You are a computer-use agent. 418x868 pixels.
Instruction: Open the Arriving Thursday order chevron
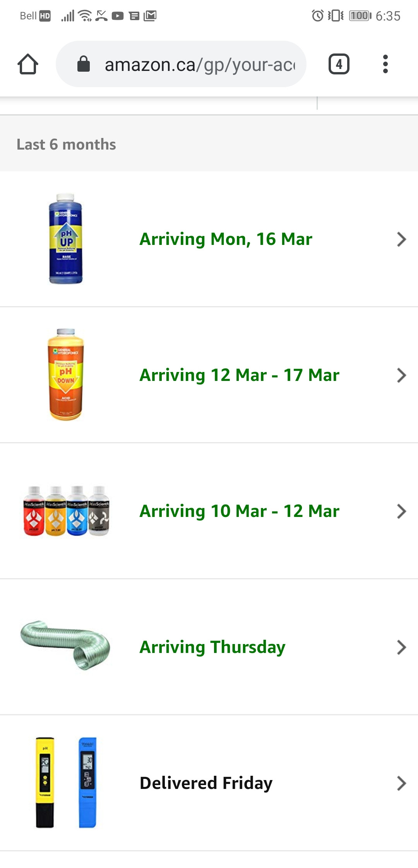[401, 647]
